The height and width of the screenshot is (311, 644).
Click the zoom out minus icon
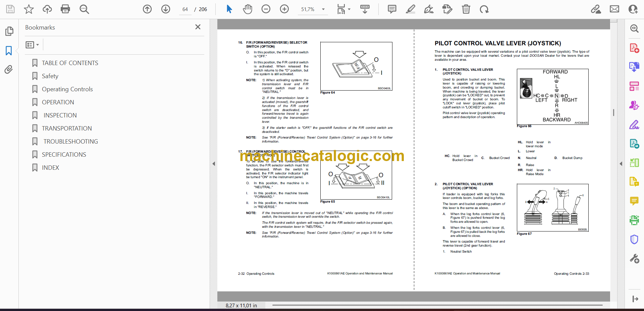(x=266, y=9)
